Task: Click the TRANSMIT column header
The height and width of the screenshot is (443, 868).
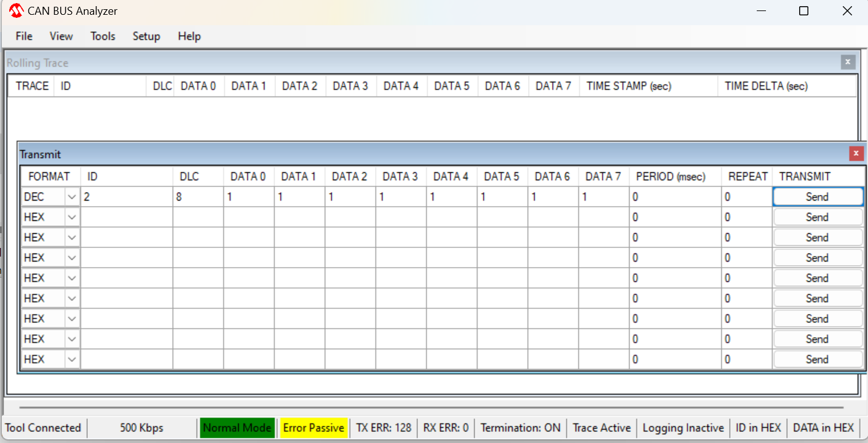Action: [x=818, y=177]
